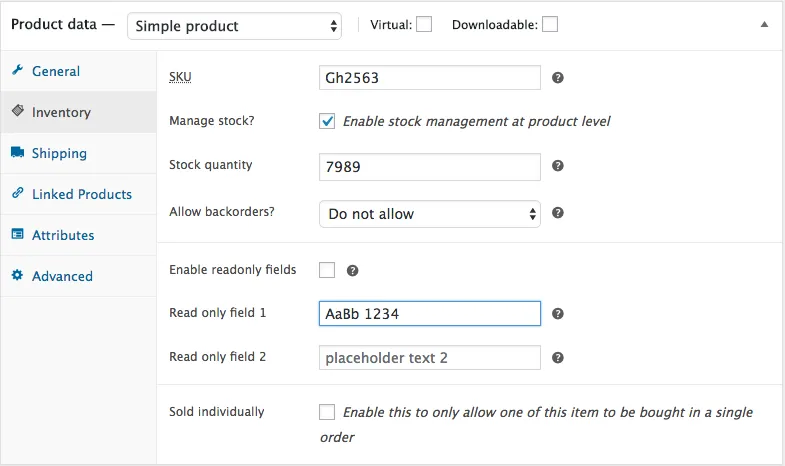Uncheck Enable stock management at product level
Viewport: 785px width, 466px height.
[327, 121]
